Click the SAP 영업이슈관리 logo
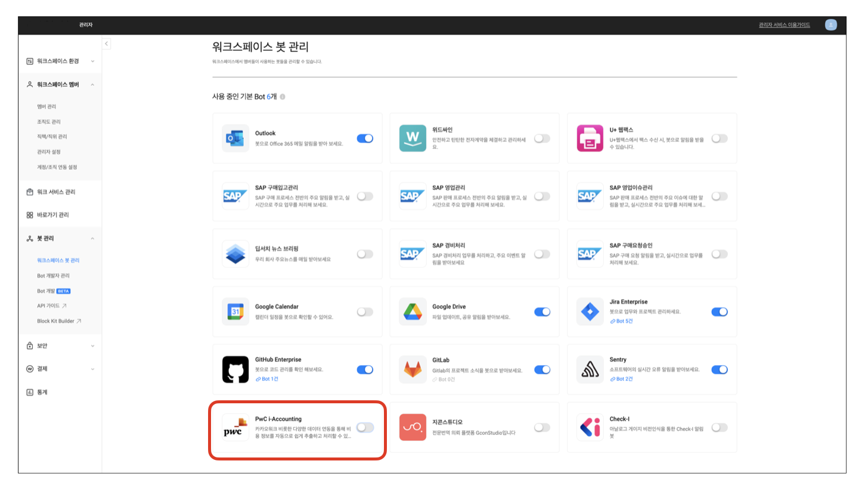This screenshot has width=868, height=498. (590, 196)
